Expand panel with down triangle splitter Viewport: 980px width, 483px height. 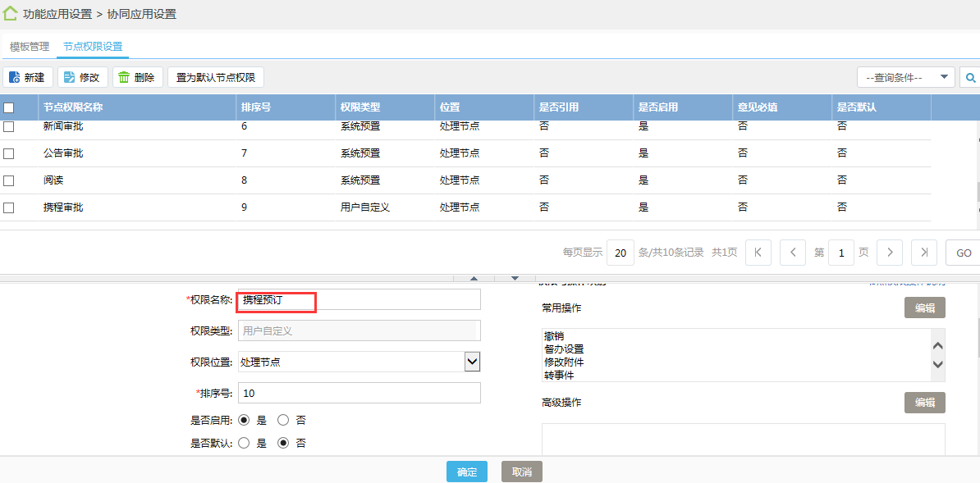515,279
